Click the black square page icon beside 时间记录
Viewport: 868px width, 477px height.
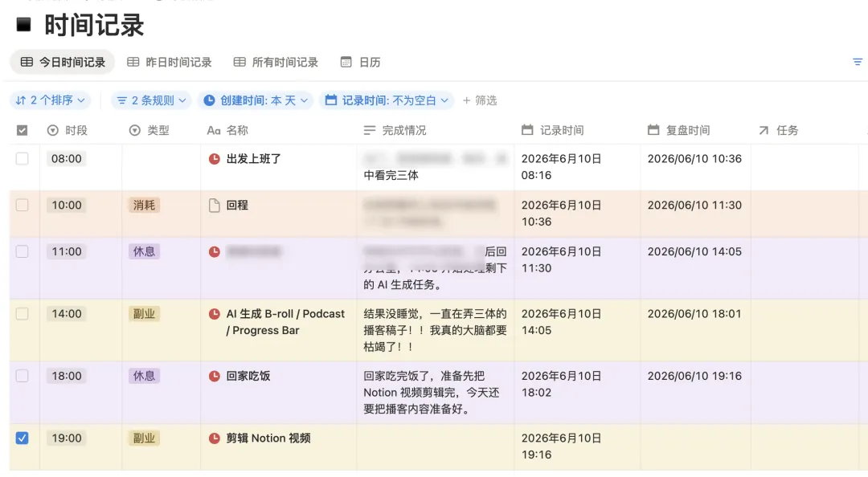tap(24, 24)
